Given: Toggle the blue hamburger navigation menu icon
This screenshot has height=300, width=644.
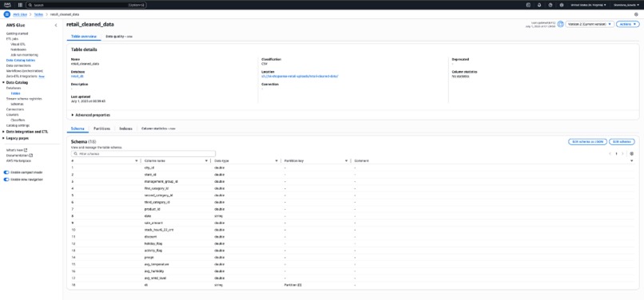Looking at the screenshot, I should tap(6, 14).
